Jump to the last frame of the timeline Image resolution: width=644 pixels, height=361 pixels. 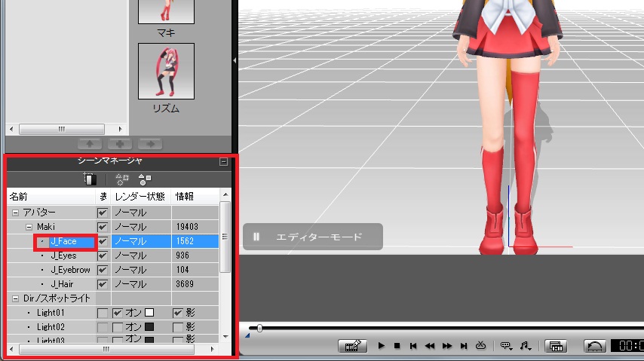(x=464, y=346)
